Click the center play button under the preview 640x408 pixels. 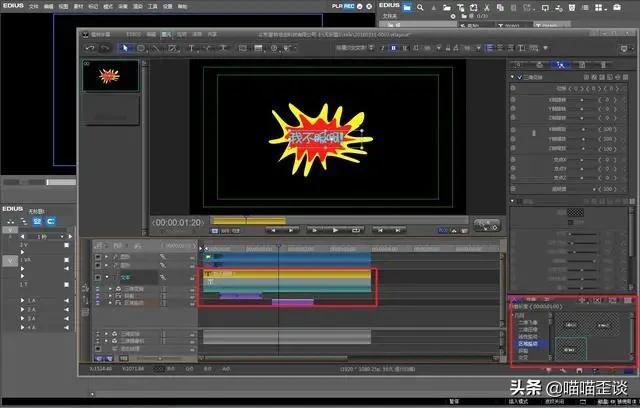click(x=335, y=231)
